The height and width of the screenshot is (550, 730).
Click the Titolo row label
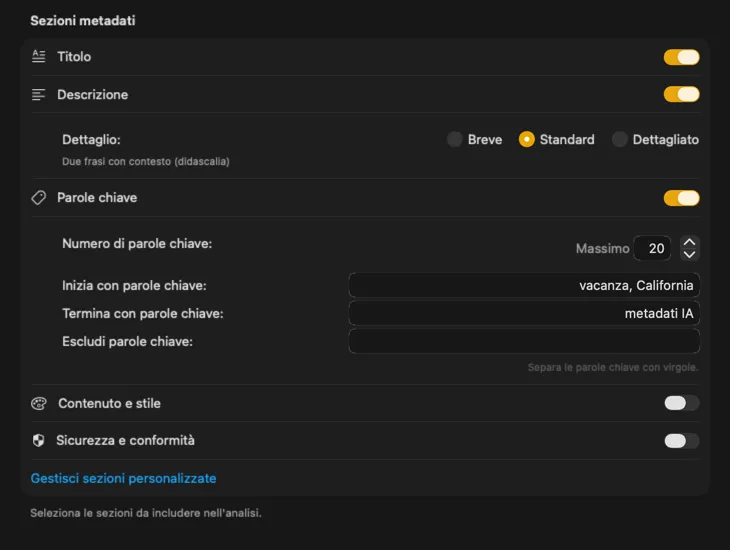pos(74,57)
